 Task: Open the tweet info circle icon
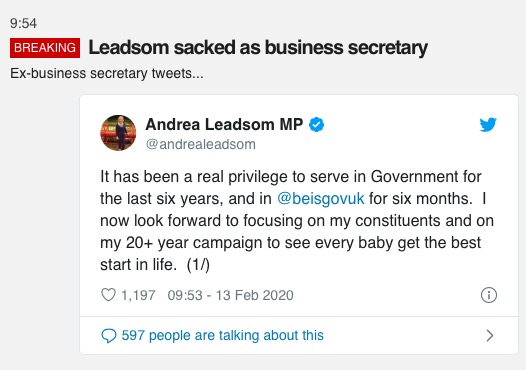[x=489, y=295]
